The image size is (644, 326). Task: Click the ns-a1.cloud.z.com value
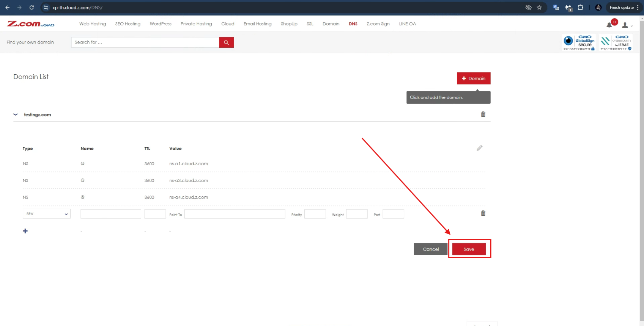189,164
